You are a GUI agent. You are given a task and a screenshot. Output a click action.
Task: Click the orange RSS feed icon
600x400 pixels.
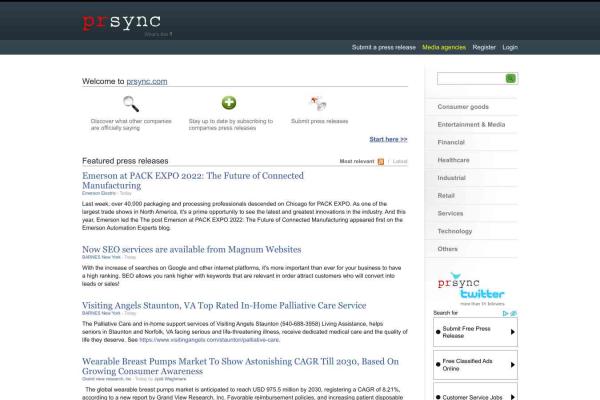click(381, 162)
